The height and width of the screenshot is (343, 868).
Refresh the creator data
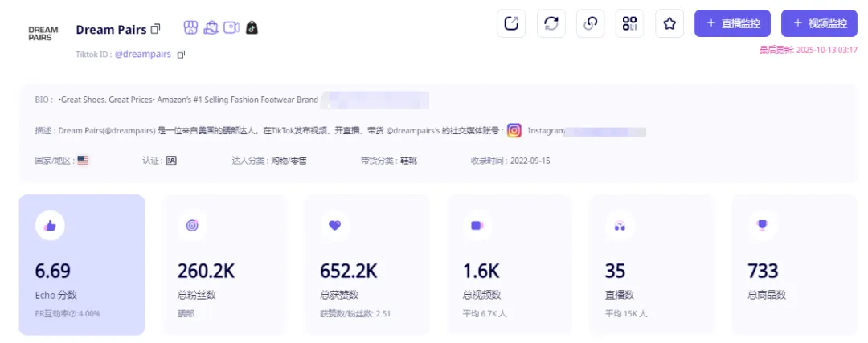point(551,23)
